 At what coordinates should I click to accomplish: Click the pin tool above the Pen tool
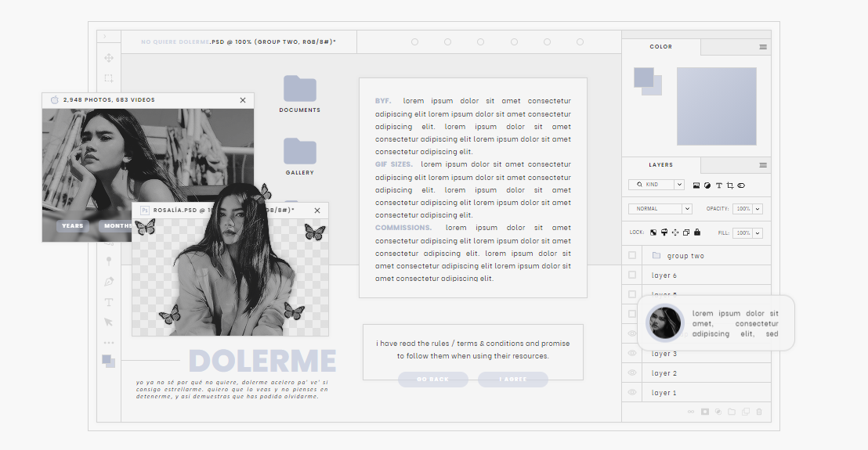coord(109,261)
